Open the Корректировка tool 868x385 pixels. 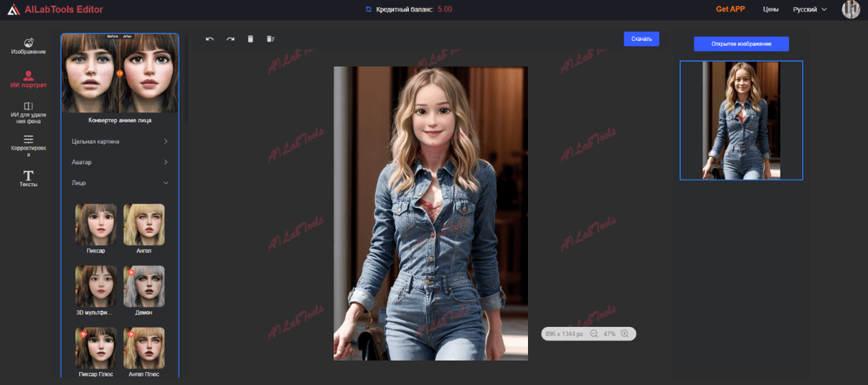[29, 146]
